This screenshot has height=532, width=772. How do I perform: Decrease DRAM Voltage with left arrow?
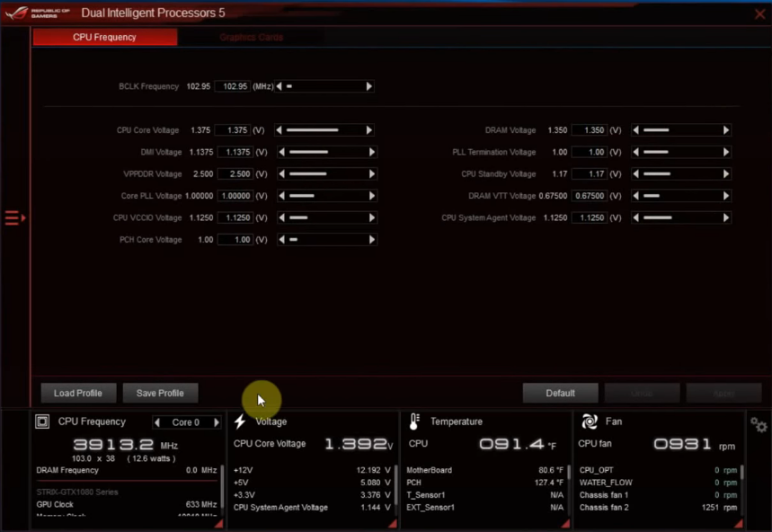[635, 130]
